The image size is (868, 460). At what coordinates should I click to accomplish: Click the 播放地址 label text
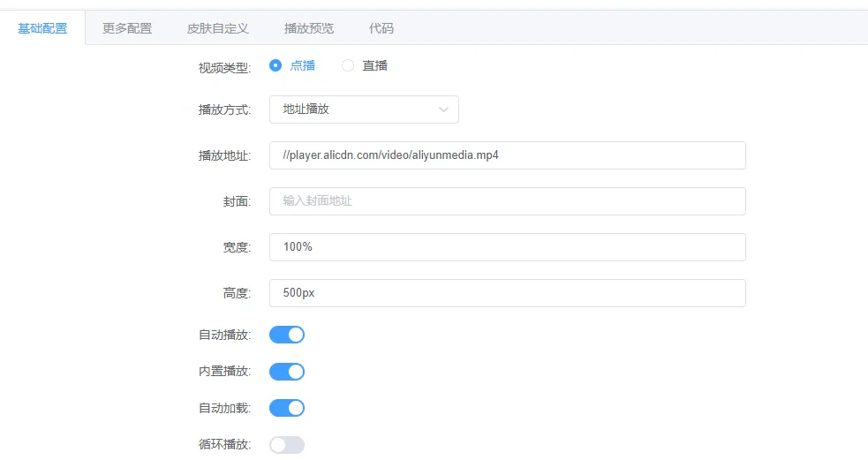click(224, 156)
